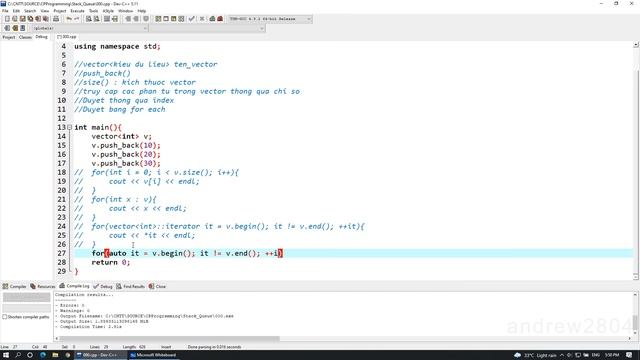Open the compiler set dropdown
The image size is (640, 360).
point(270,19)
